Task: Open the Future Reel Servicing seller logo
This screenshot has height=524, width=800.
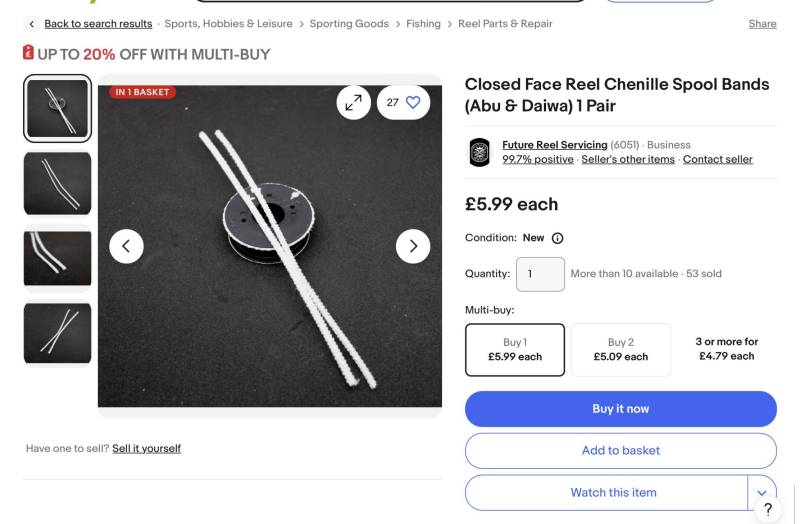Action: coord(480,152)
